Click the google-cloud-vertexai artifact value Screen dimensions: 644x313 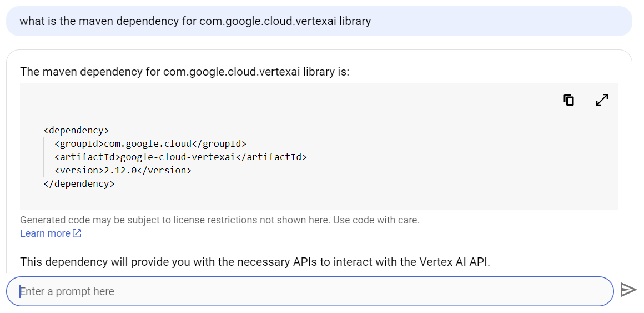coord(178,157)
